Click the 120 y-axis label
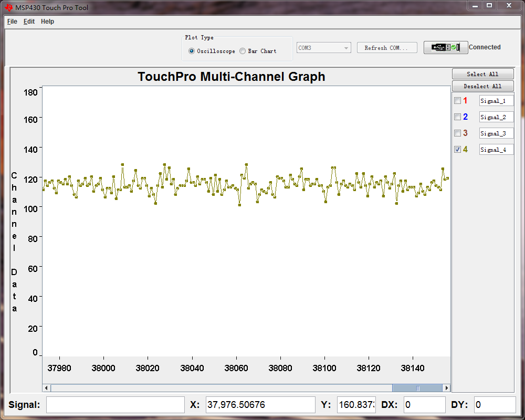 click(x=30, y=180)
